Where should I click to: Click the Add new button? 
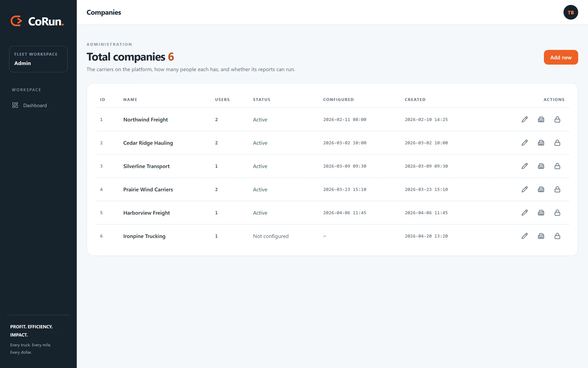click(x=561, y=57)
